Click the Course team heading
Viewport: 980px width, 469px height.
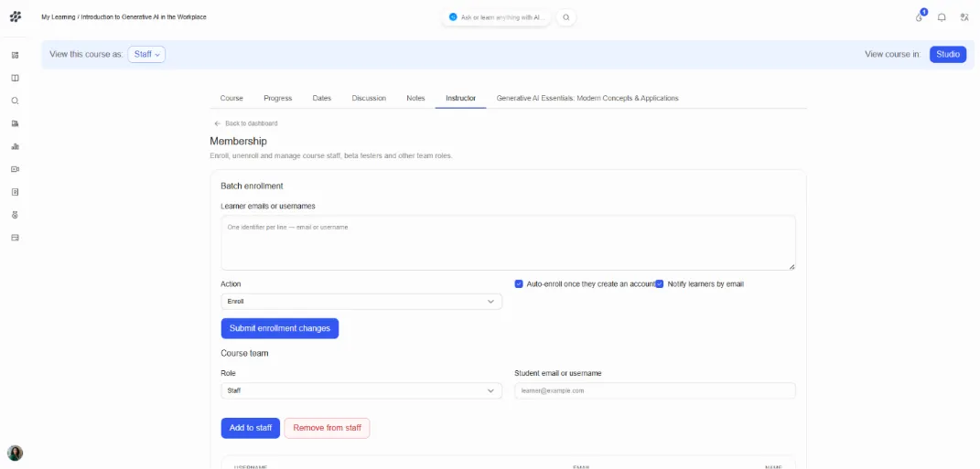pyautogui.click(x=244, y=354)
